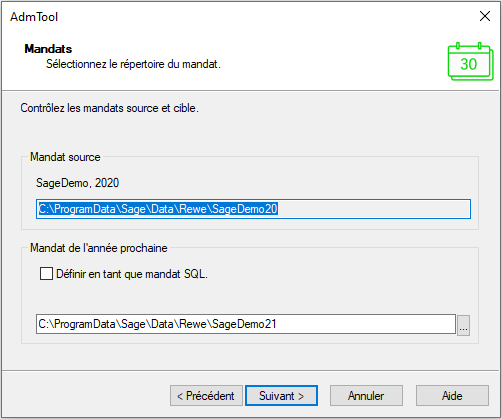The height and width of the screenshot is (419, 502).
Task: Click the bold Mandats heading
Action: click(x=48, y=49)
